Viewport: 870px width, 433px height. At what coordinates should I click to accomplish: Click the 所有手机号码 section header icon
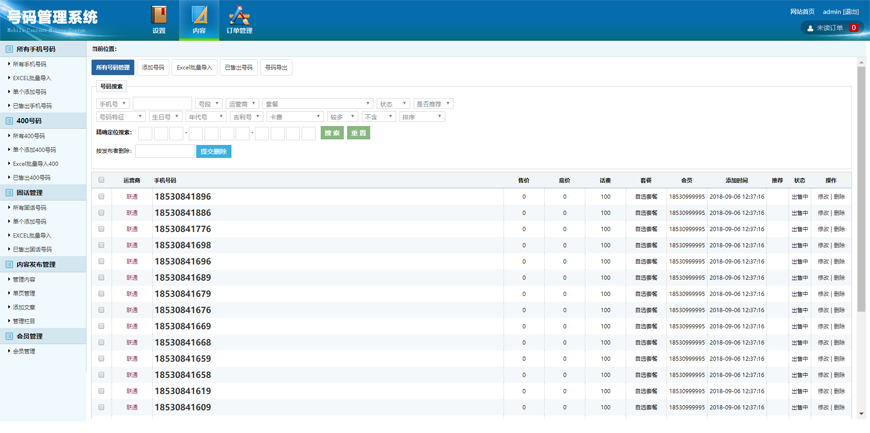(x=9, y=49)
